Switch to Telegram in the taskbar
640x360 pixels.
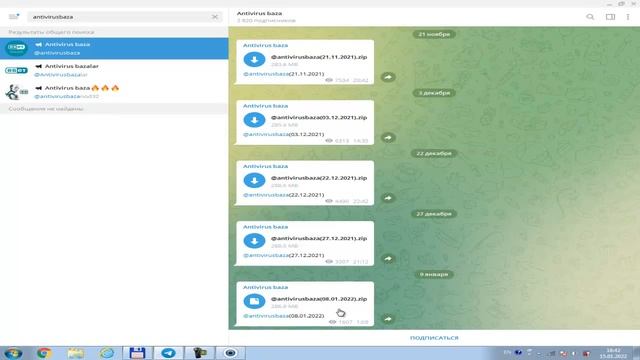[x=168, y=353]
